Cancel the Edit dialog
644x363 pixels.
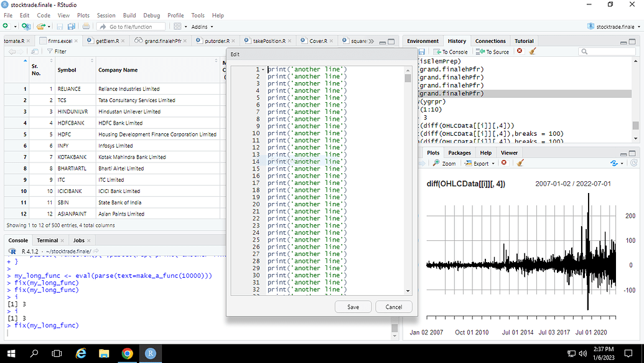[393, 306]
